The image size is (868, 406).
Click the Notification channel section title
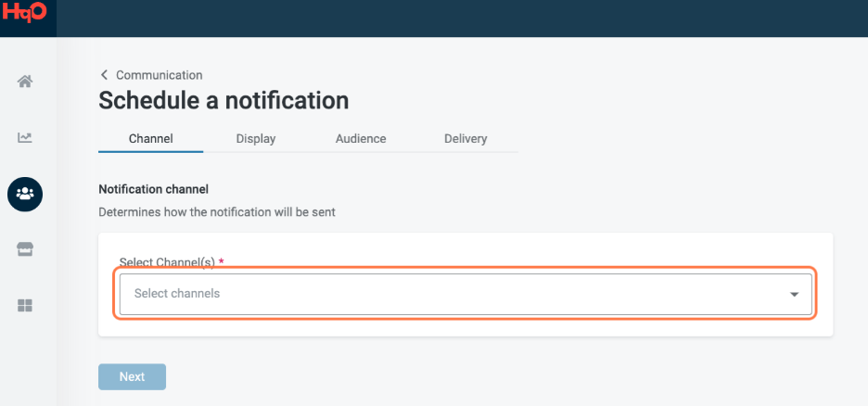pos(153,189)
